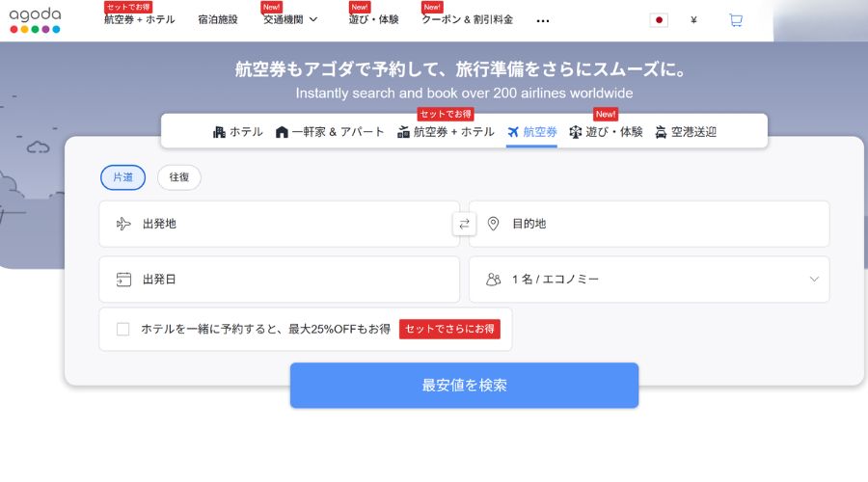Expand the 交通機関 dropdown in top nav
Image resolution: width=868 pixels, height=482 pixels.
(x=290, y=19)
